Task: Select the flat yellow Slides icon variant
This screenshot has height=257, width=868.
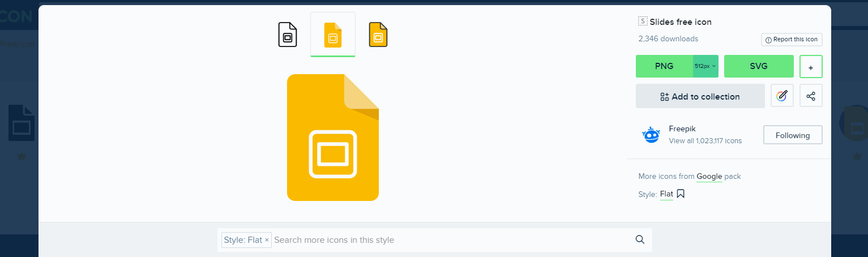Action: [333, 35]
